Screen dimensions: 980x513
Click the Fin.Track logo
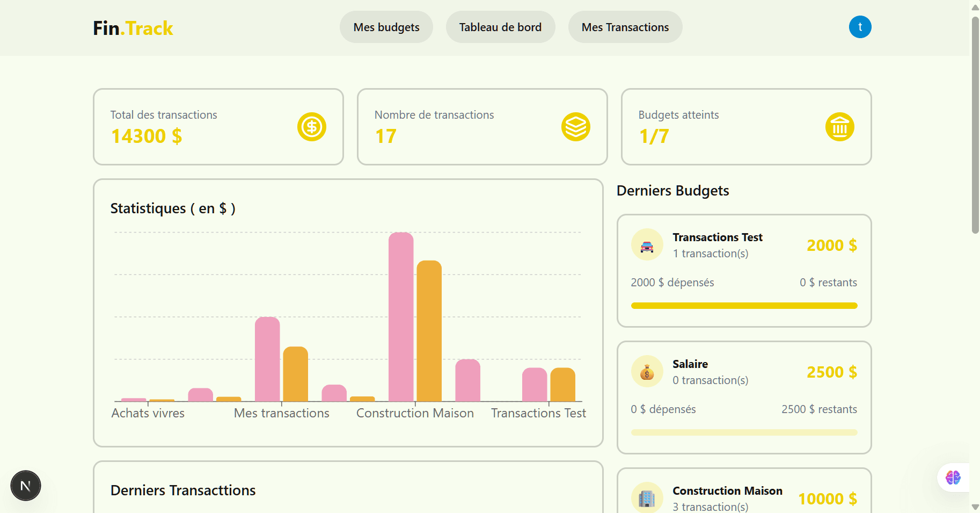(x=133, y=28)
